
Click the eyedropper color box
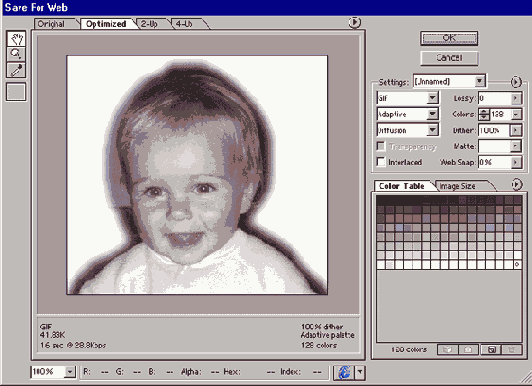click(16, 92)
